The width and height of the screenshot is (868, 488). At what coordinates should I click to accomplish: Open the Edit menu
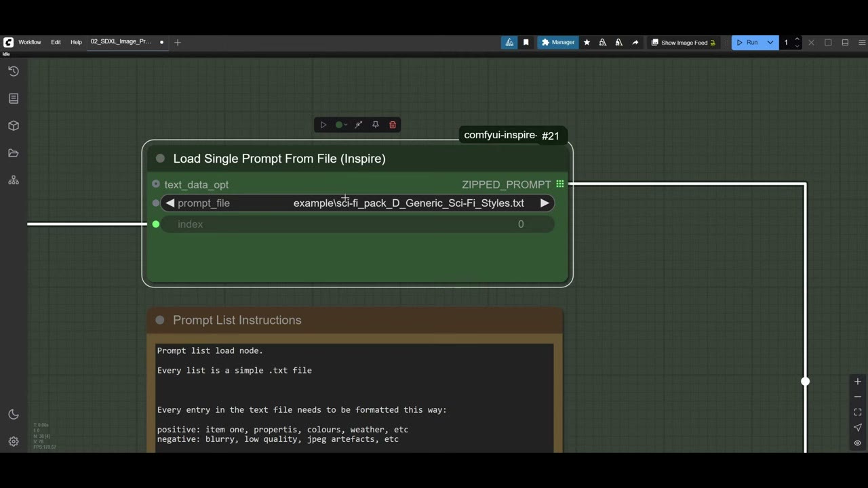pyautogui.click(x=56, y=42)
